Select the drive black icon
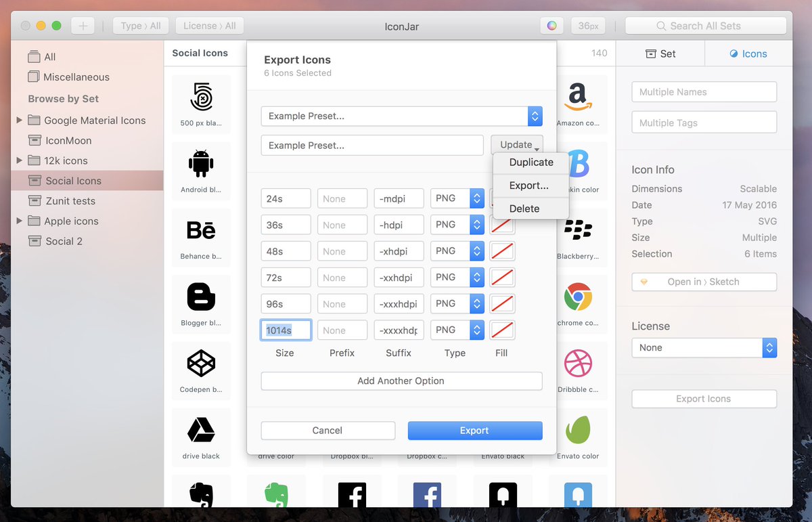 (x=201, y=430)
